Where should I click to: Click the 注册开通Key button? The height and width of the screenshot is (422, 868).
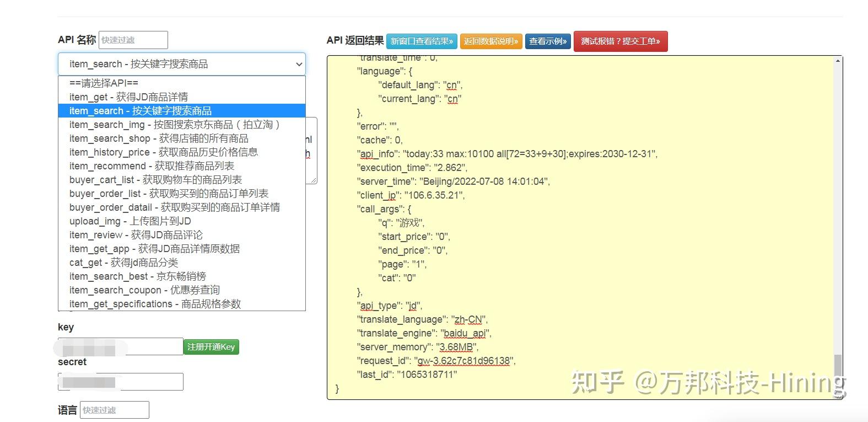coord(211,347)
